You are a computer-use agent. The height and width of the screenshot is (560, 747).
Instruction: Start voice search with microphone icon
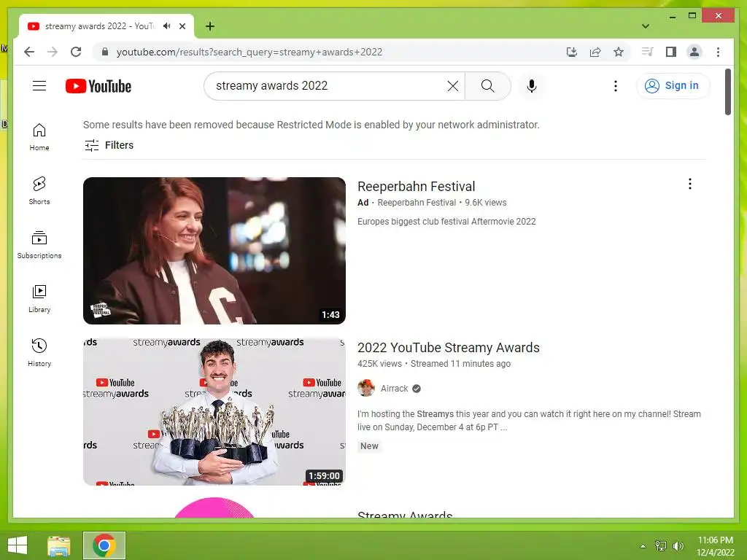coord(532,86)
